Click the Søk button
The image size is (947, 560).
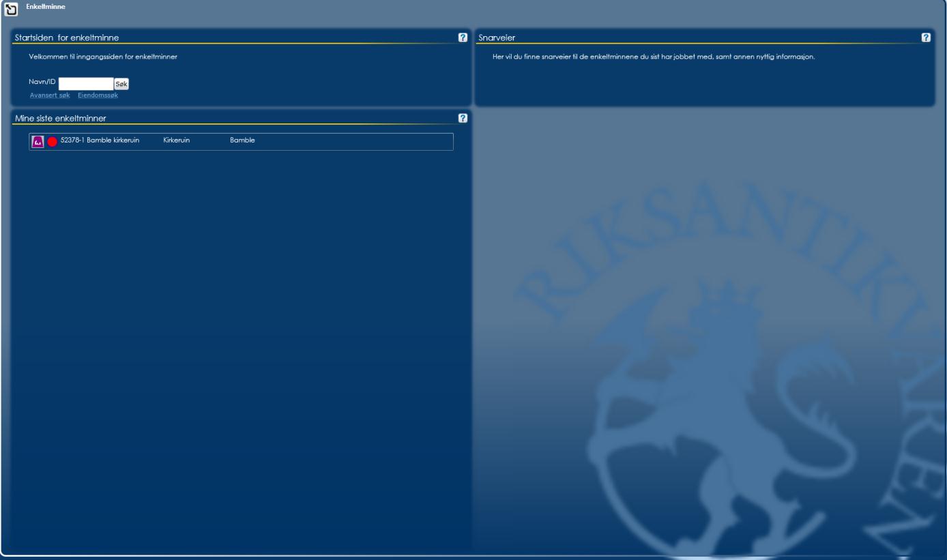pyautogui.click(x=121, y=84)
